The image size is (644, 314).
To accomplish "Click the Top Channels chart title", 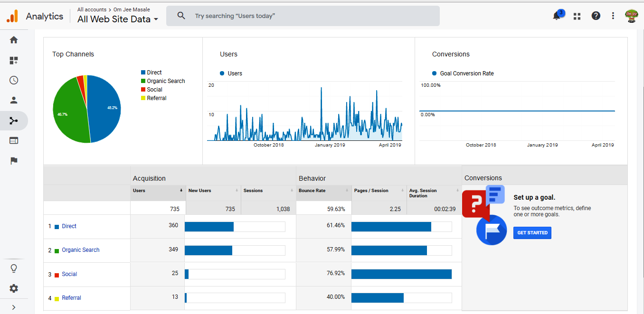I will point(73,54).
